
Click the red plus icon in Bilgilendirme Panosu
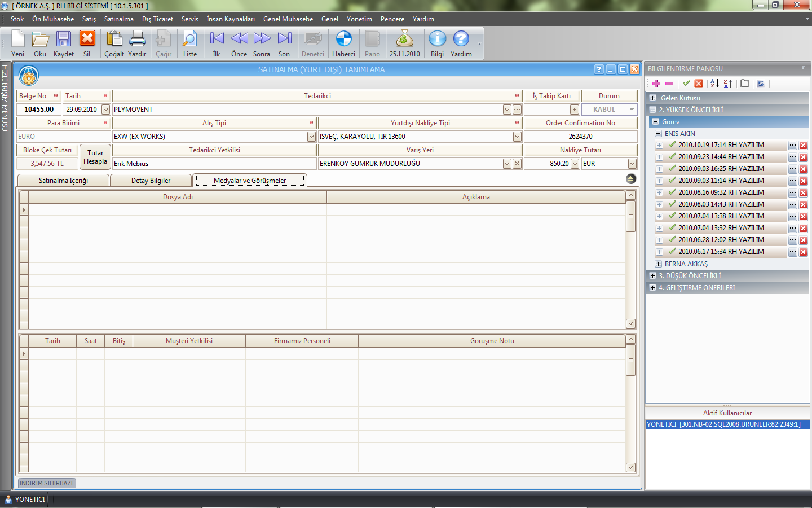656,84
